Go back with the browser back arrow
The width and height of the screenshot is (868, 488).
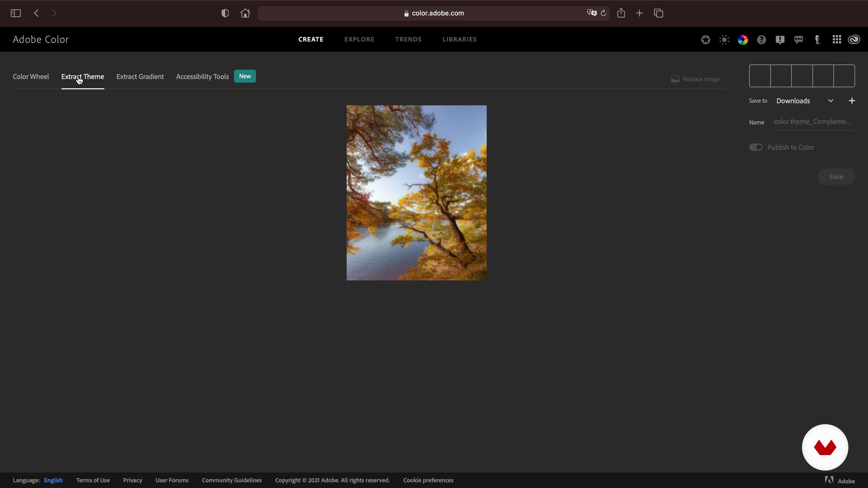click(x=36, y=13)
